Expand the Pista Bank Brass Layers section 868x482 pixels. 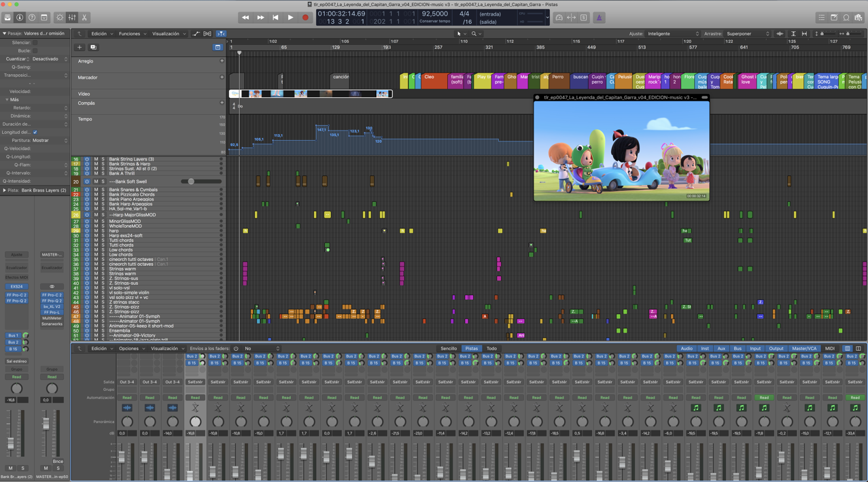(x=5, y=190)
